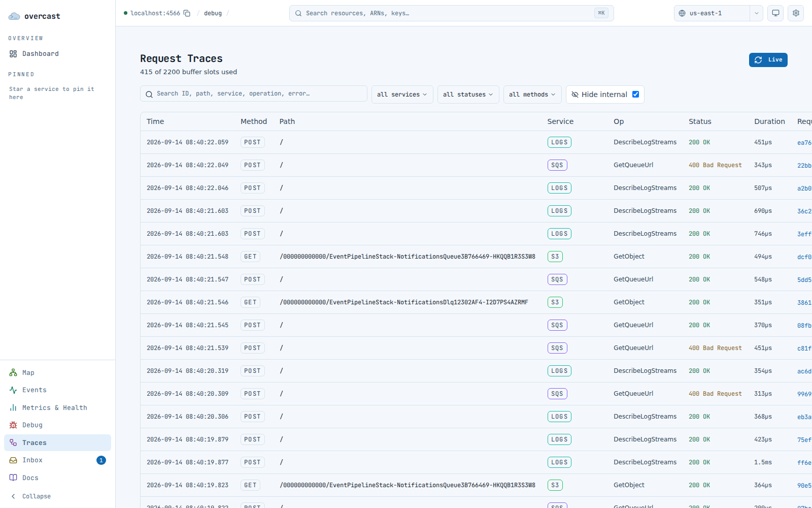Viewport: 812px width, 508px height.
Task: Click the Inbox unread badge
Action: (101, 460)
